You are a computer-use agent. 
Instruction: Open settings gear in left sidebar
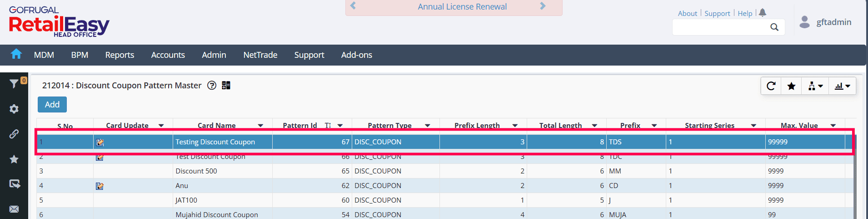pyautogui.click(x=14, y=109)
